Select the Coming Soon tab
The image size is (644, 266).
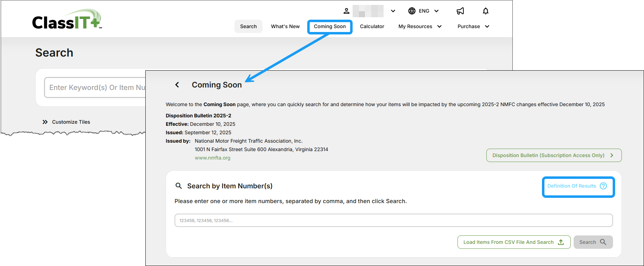[330, 27]
